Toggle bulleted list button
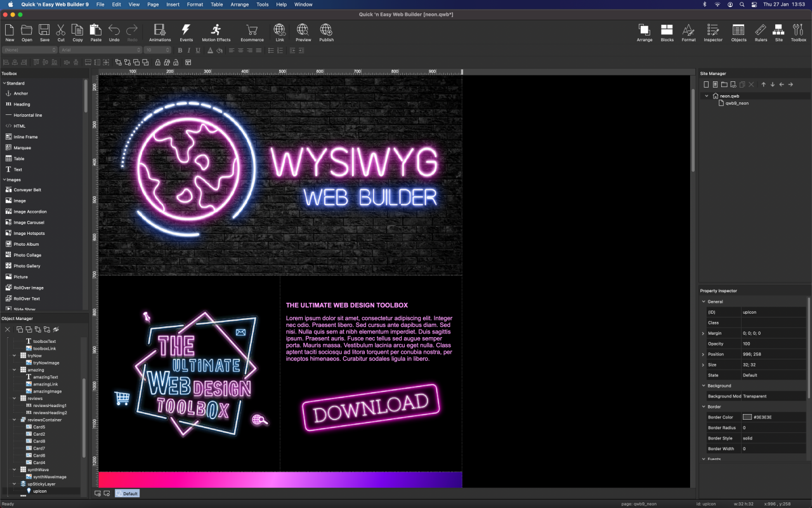This screenshot has height=508, width=812. click(x=271, y=50)
